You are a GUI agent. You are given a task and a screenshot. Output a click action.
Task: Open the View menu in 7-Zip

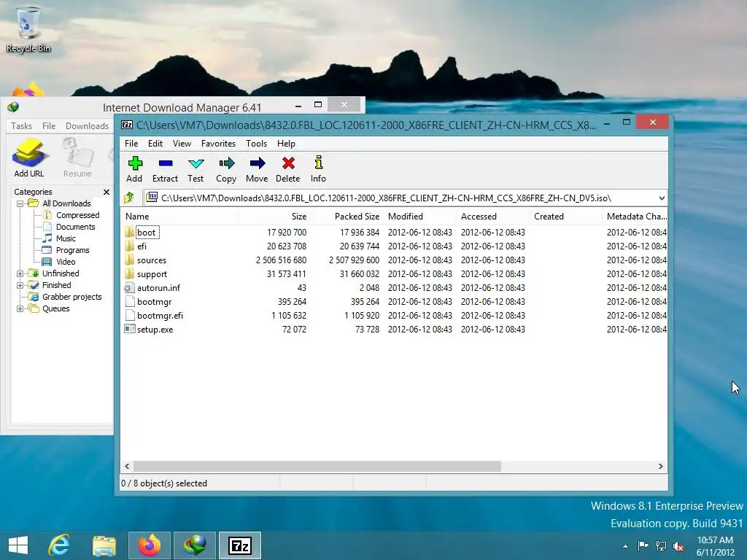coord(182,144)
